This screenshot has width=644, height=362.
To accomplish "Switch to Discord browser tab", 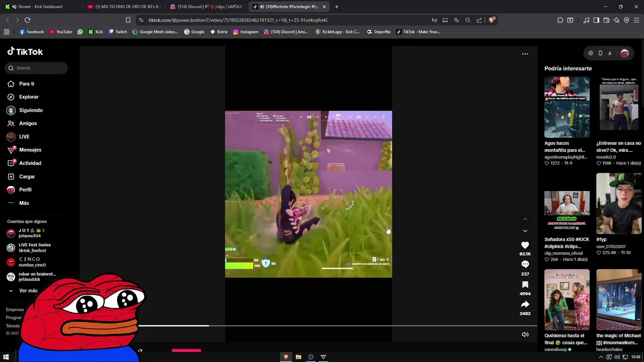I will point(206,7).
